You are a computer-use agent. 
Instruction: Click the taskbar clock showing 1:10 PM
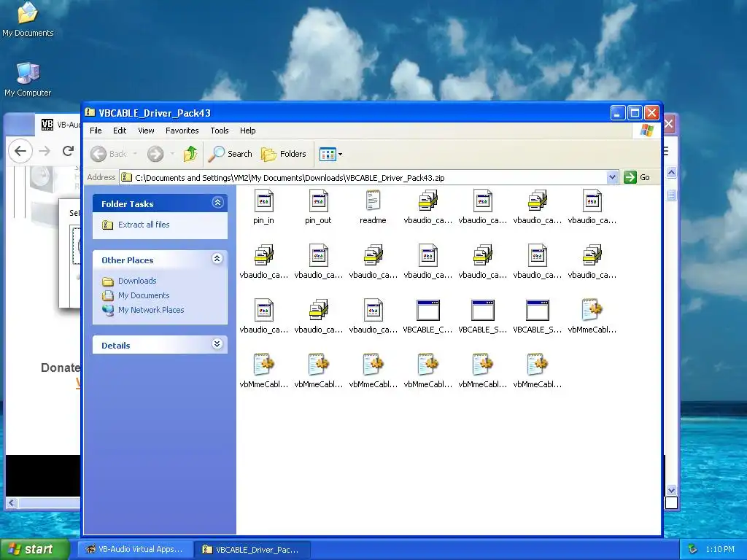[x=720, y=550]
